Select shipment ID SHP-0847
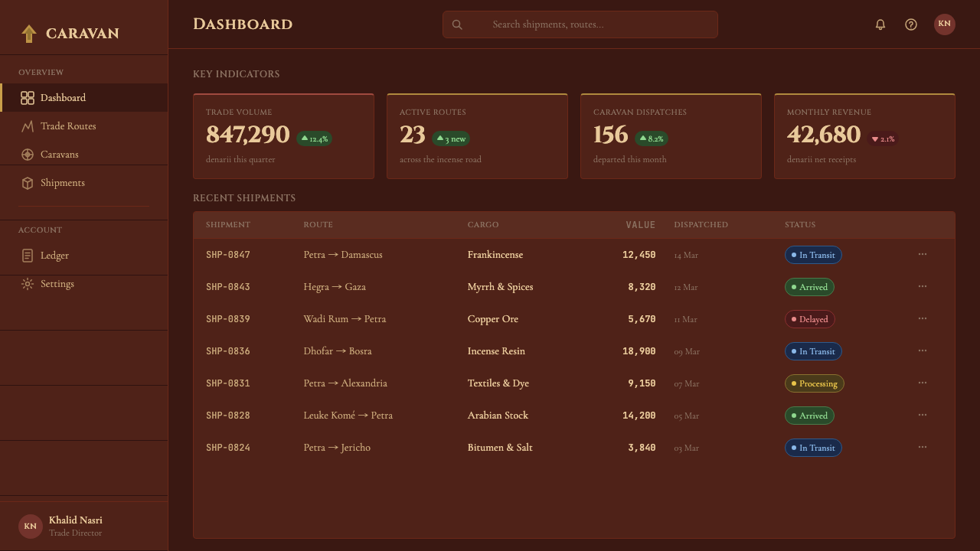The height and width of the screenshot is (551, 980). tap(228, 255)
